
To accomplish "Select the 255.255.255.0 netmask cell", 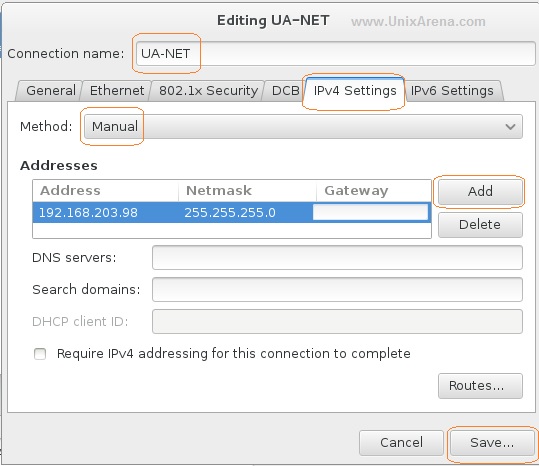I will tap(230, 213).
